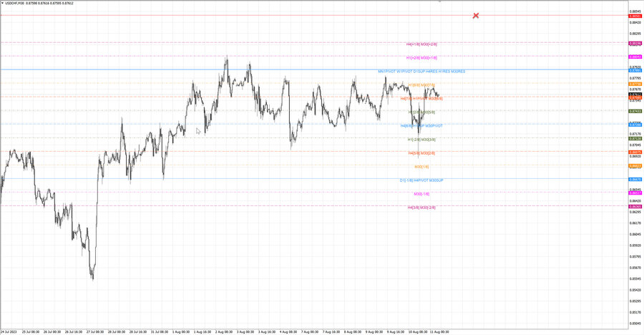This screenshot has height=335, width=644.
Task: Click the 'H4[+1/8] M30[+2/8]' level label
Action: [x=421, y=44]
